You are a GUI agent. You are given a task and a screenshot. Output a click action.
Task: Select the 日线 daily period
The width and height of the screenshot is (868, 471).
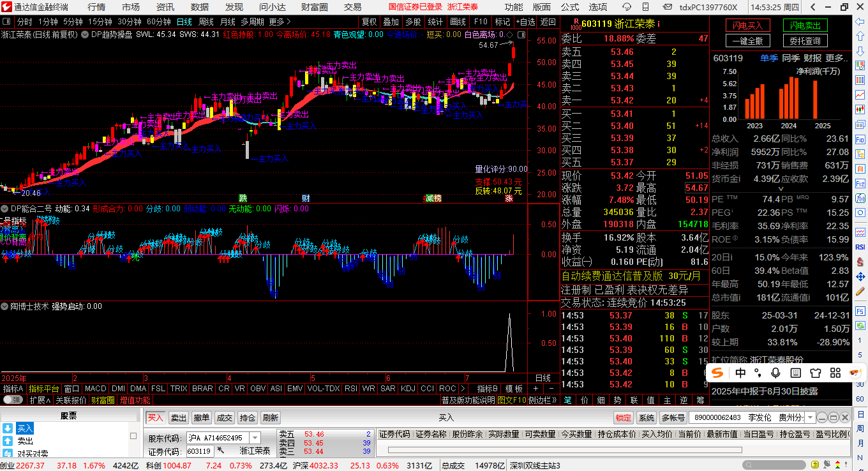184,21
